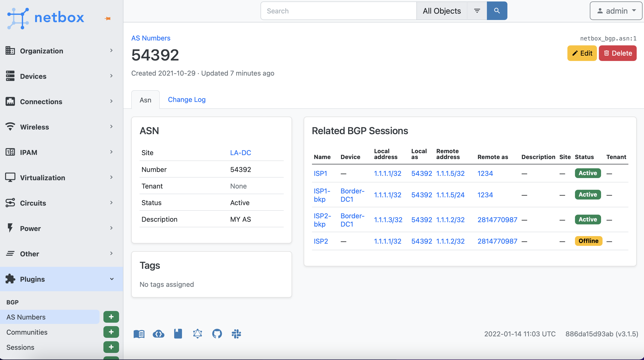Open the search filter options icon
644x360 pixels.
[477, 11]
